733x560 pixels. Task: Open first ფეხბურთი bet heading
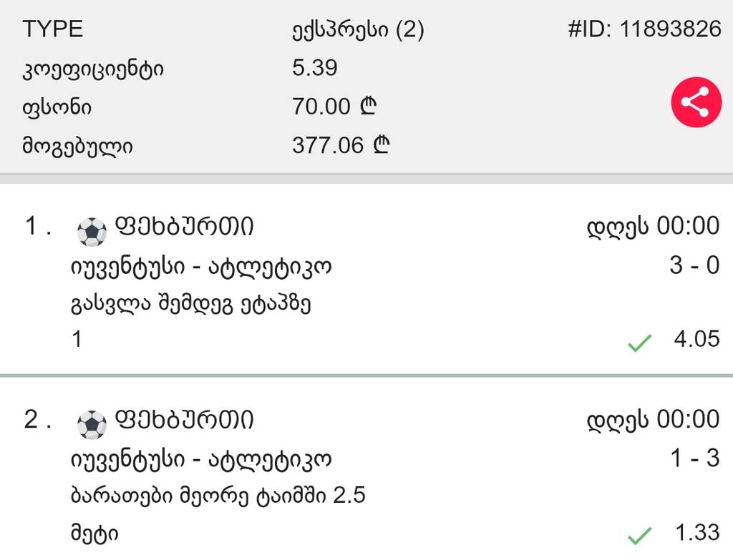(x=183, y=227)
